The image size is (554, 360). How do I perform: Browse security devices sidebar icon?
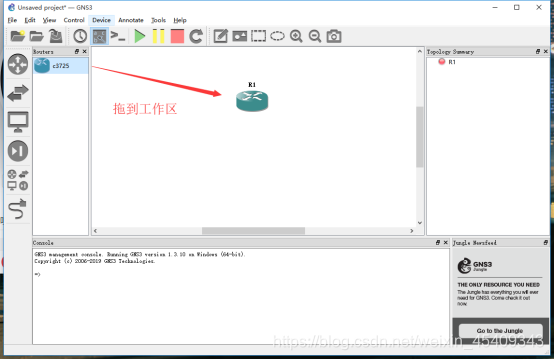pyautogui.click(x=18, y=151)
